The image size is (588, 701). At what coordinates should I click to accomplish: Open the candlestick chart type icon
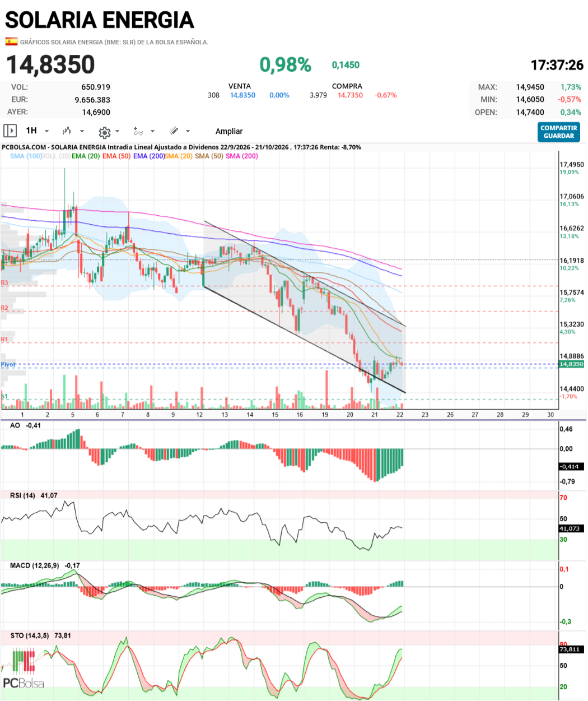(x=67, y=131)
